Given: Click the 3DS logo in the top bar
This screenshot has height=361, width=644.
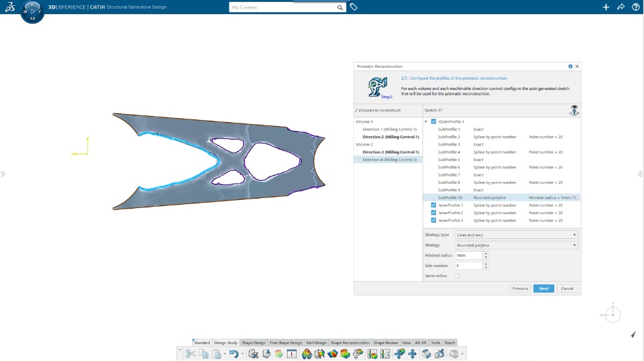Looking at the screenshot, I should pyautogui.click(x=10, y=7).
